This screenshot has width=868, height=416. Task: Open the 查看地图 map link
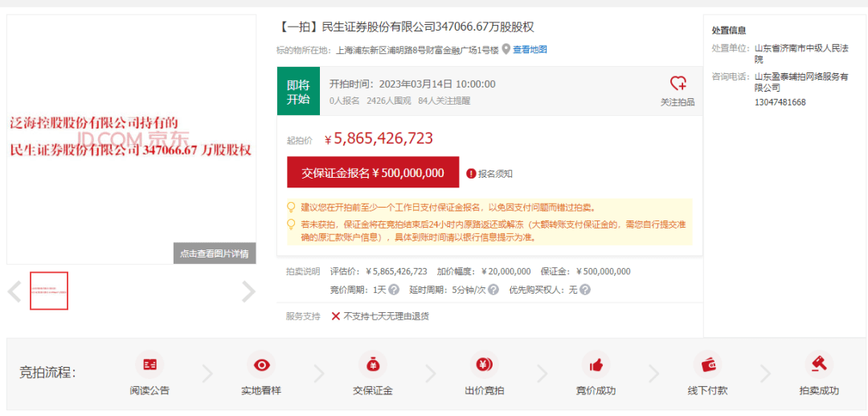[x=530, y=50]
